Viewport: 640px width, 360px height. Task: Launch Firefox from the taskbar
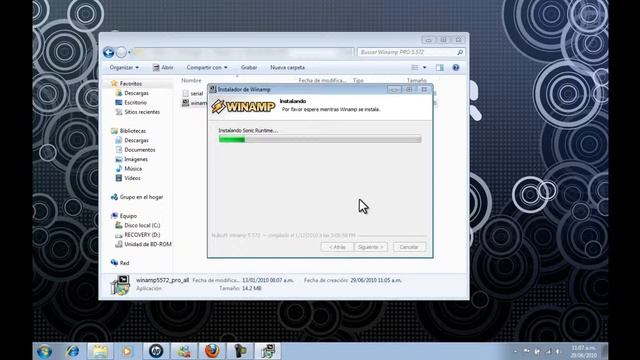211,351
